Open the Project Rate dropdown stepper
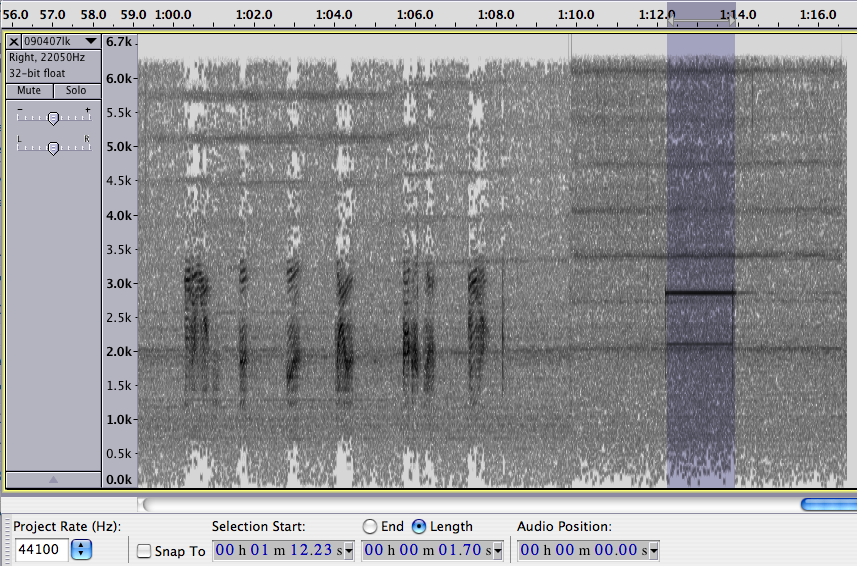This screenshot has height=566, width=857. (82, 550)
